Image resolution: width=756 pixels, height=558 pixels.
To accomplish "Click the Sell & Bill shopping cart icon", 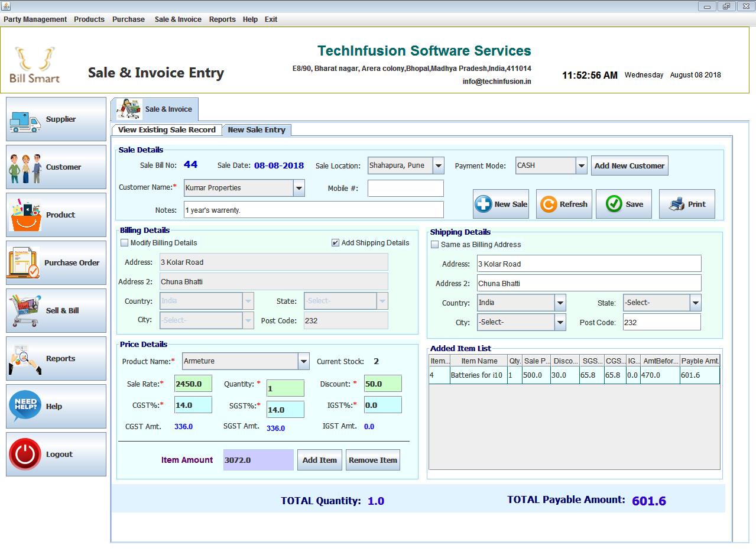I will pos(25,311).
